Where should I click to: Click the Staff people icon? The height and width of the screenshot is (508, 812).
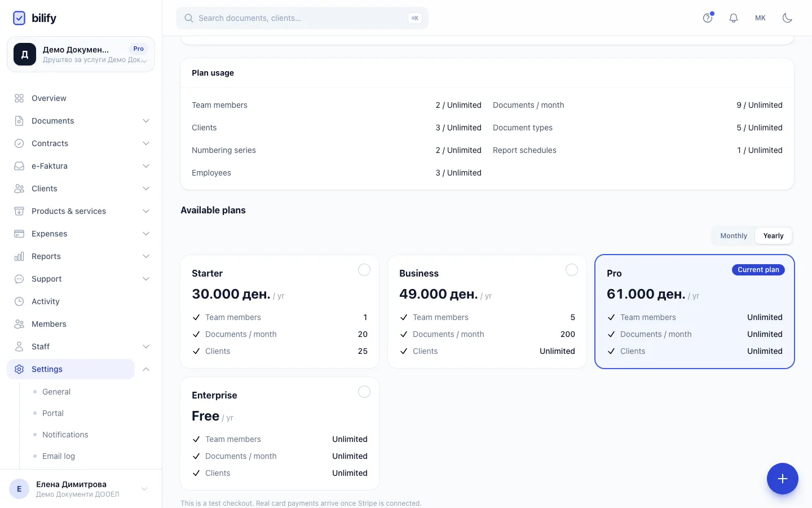[19, 347]
